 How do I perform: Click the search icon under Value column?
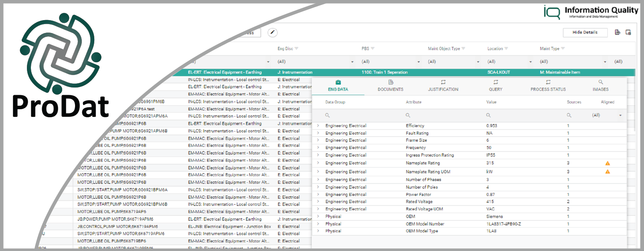[x=488, y=115]
